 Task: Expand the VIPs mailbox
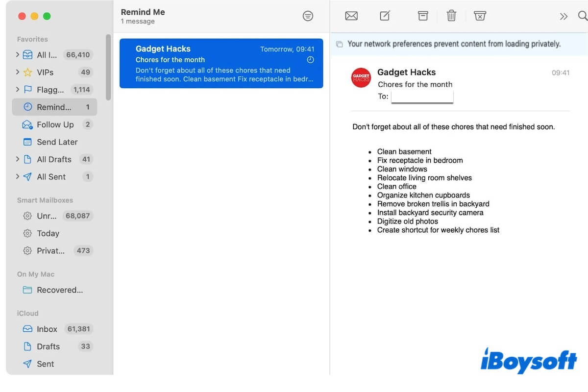[x=18, y=72]
